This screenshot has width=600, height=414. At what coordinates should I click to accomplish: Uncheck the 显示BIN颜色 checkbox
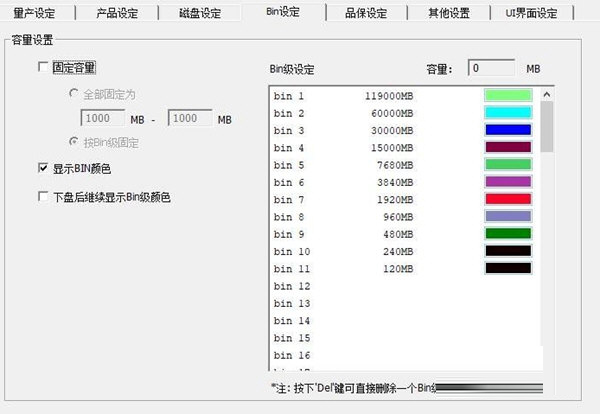[x=43, y=168]
